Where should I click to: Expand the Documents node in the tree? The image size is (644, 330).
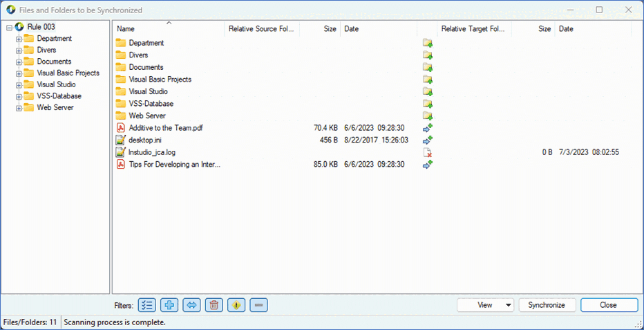point(19,62)
